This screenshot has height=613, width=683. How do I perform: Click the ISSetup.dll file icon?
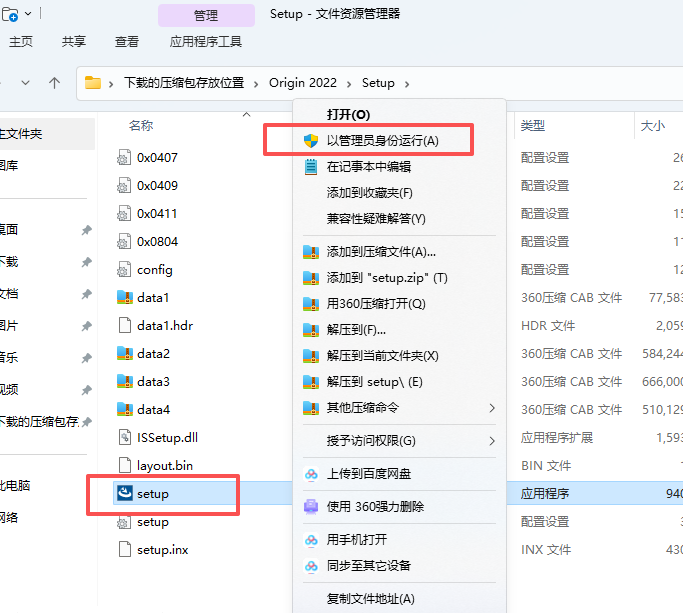pos(125,437)
